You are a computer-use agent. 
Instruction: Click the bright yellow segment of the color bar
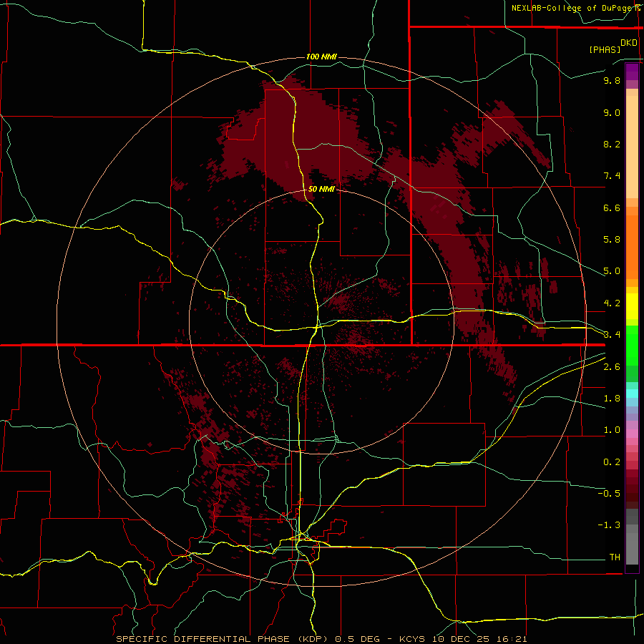[x=632, y=306]
